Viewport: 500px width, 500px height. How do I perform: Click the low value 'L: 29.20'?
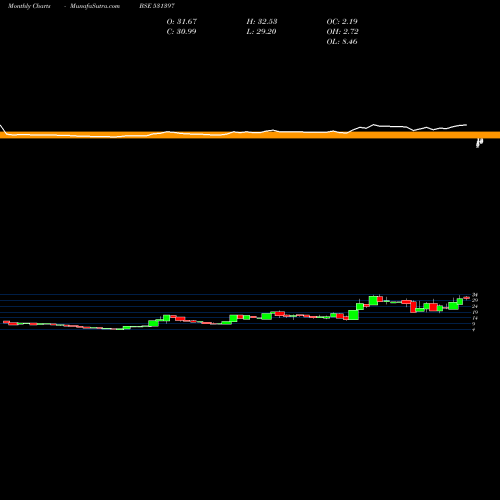[261, 31]
